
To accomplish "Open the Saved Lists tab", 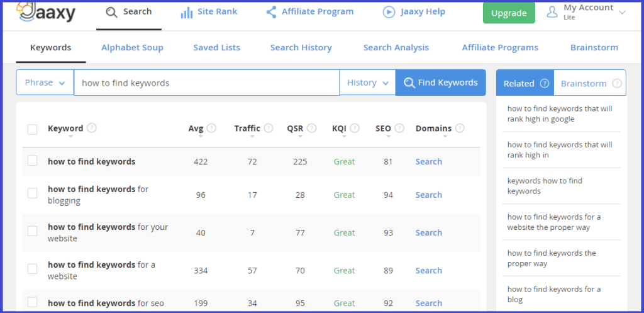I will coord(217,48).
